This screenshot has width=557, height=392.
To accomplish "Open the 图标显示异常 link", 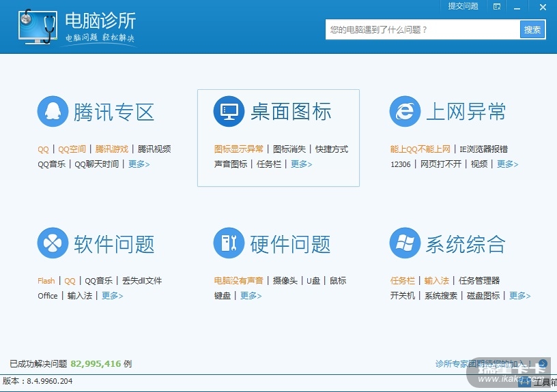I will click(239, 149).
